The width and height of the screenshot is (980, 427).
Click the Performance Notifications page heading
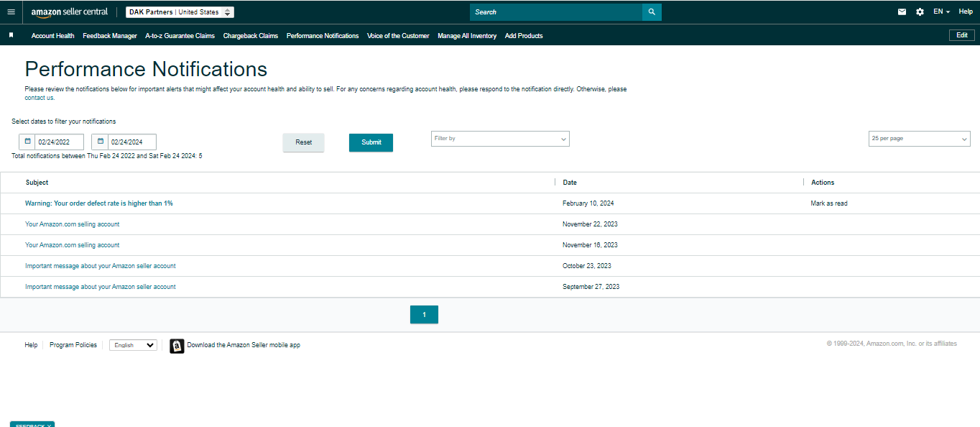coord(146,69)
